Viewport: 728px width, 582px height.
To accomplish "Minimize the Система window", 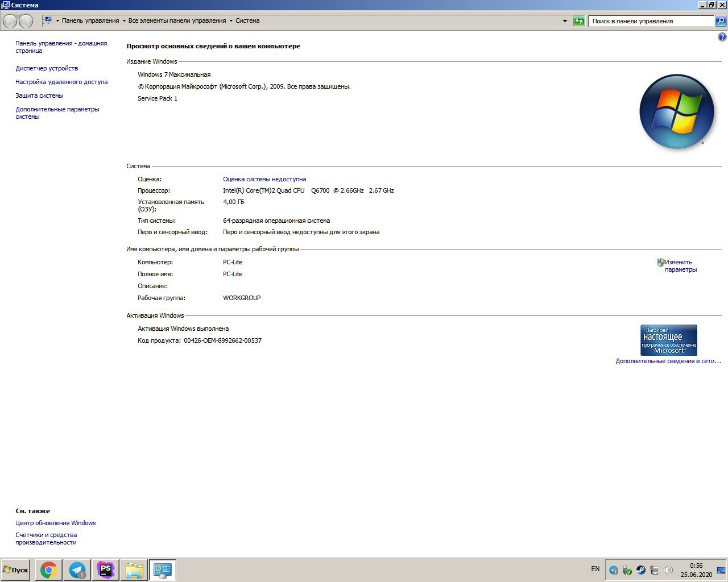I will click(702, 5).
